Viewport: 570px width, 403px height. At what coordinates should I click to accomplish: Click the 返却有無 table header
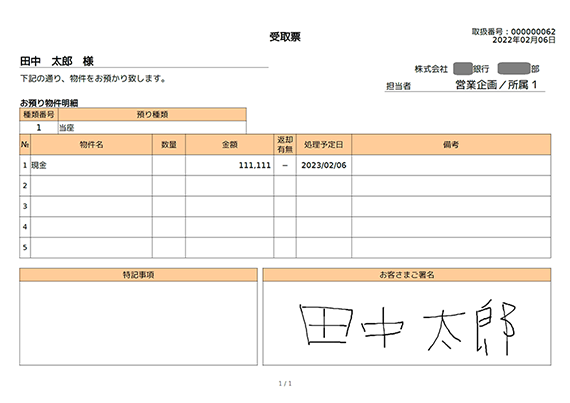click(x=285, y=145)
